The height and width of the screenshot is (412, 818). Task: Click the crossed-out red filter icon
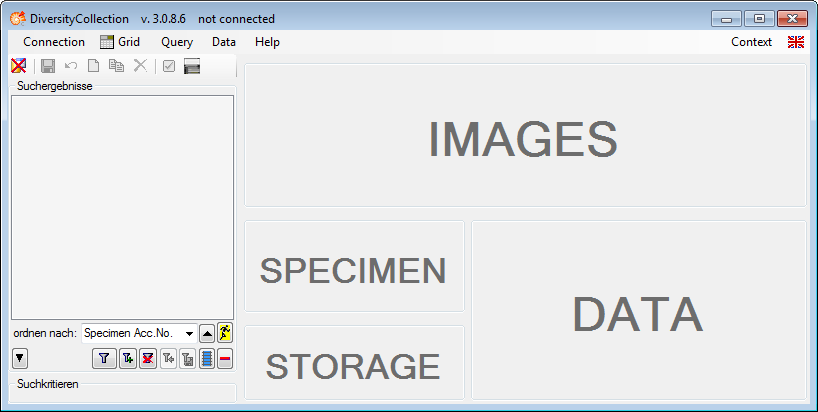[148, 358]
